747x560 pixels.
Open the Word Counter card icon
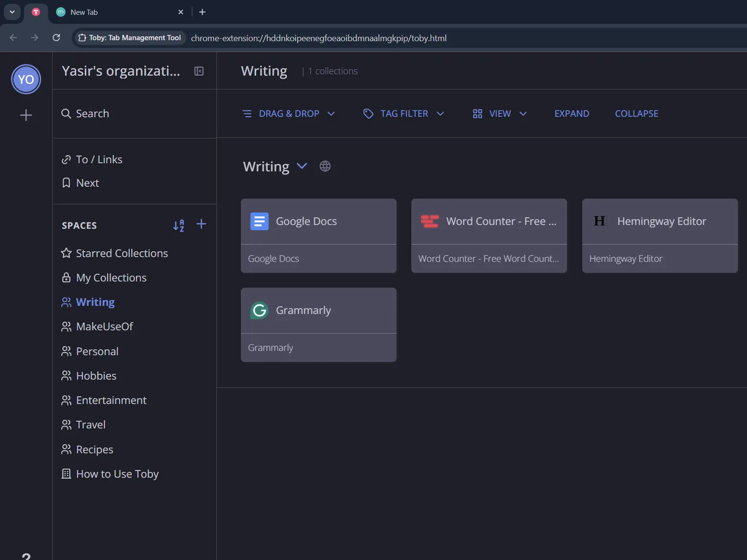430,221
